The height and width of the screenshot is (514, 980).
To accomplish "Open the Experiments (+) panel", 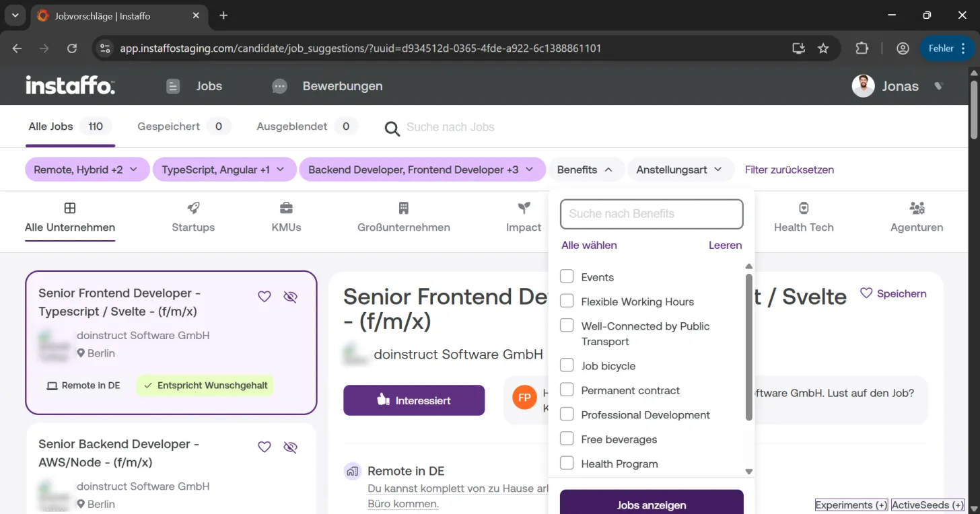I will pos(851,505).
